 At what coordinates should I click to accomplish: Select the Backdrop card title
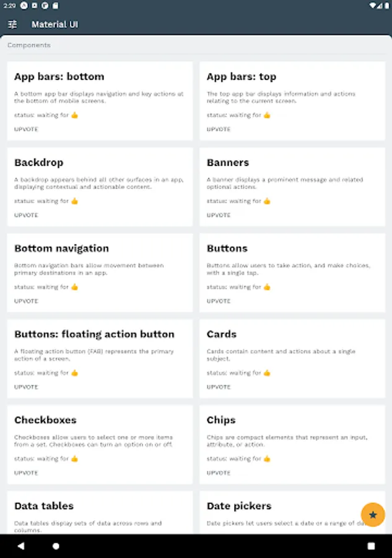39,162
